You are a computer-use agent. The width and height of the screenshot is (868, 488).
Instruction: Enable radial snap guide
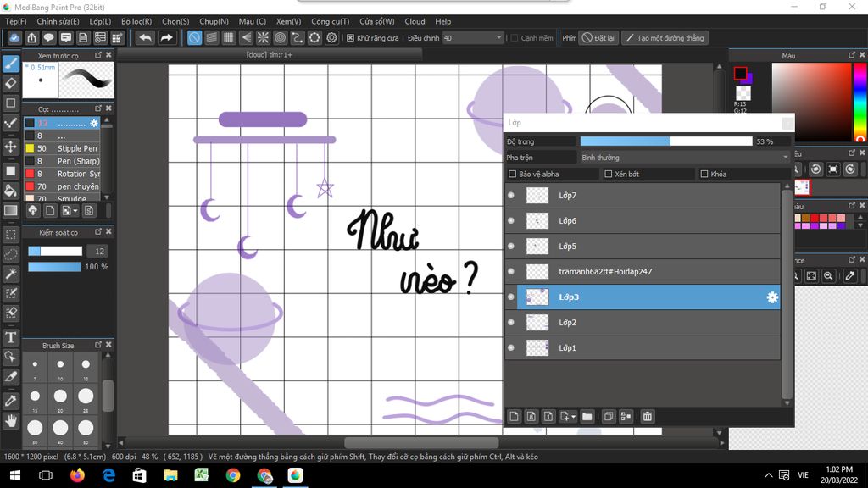tap(263, 37)
